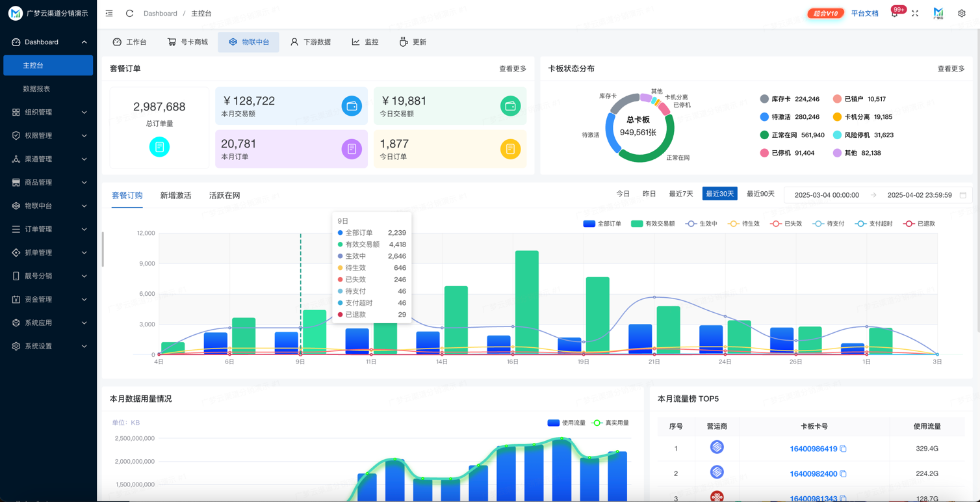980x502 pixels.
Task: Open the settings gear in the top bar
Action: pyautogui.click(x=962, y=13)
